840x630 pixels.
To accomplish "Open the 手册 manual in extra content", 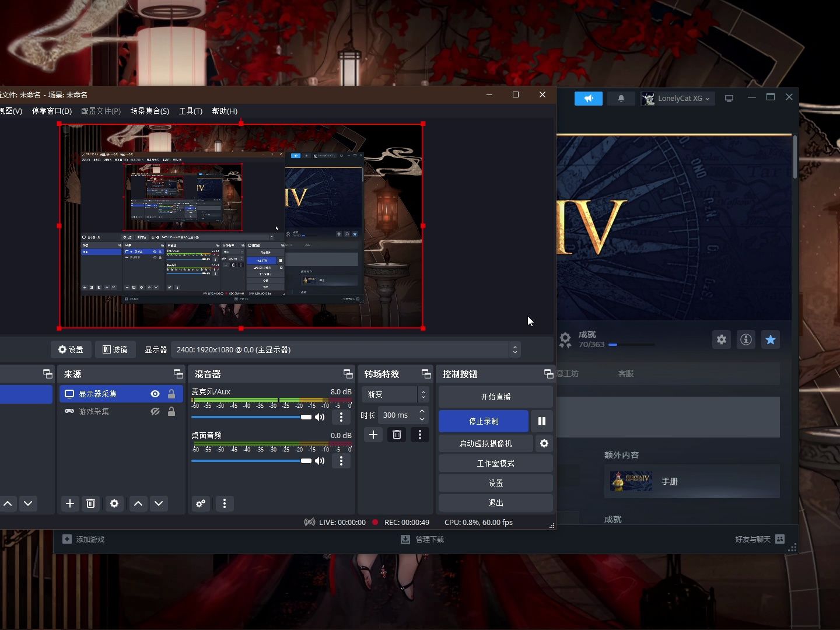I will click(x=692, y=481).
